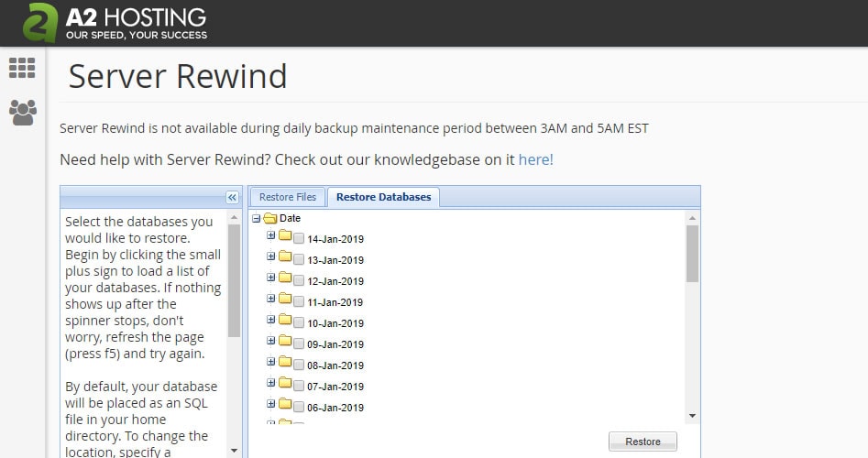Expand the 12-Jan-2019 node
The height and width of the screenshot is (458, 868).
pyautogui.click(x=270, y=278)
